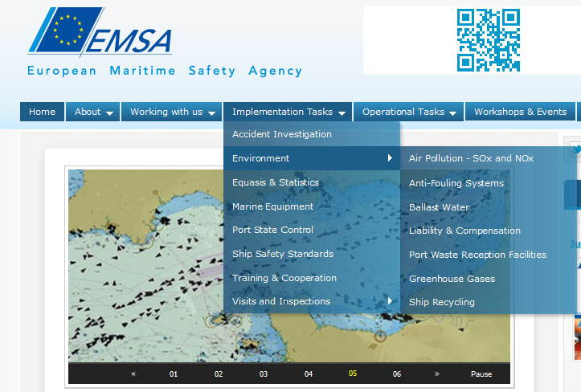Jump to slide 01
The width and height of the screenshot is (581, 392).
(174, 374)
